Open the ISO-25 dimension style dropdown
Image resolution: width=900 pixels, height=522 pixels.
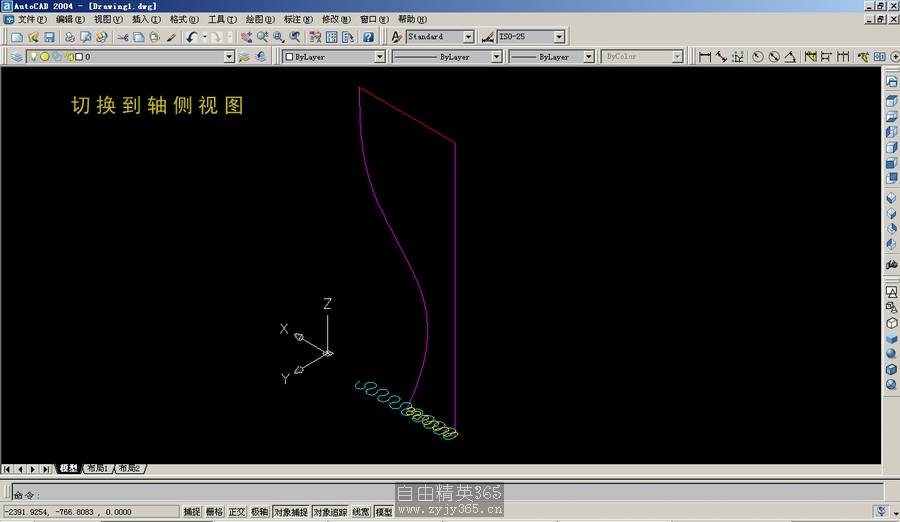559,37
